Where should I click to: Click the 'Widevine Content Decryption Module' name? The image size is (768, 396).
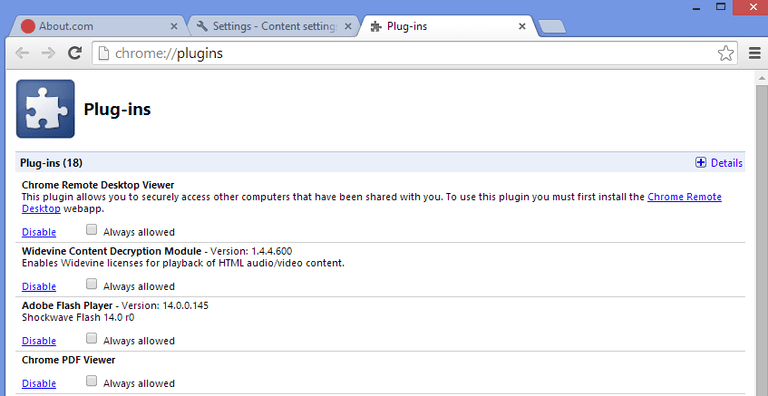pos(112,251)
